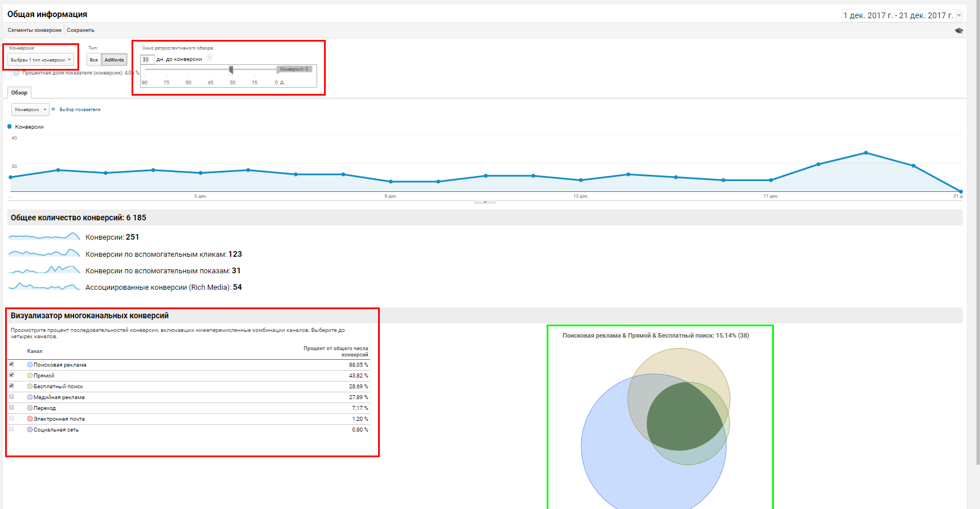Click the 27,89 % value
The image size is (980, 509).
359,397
